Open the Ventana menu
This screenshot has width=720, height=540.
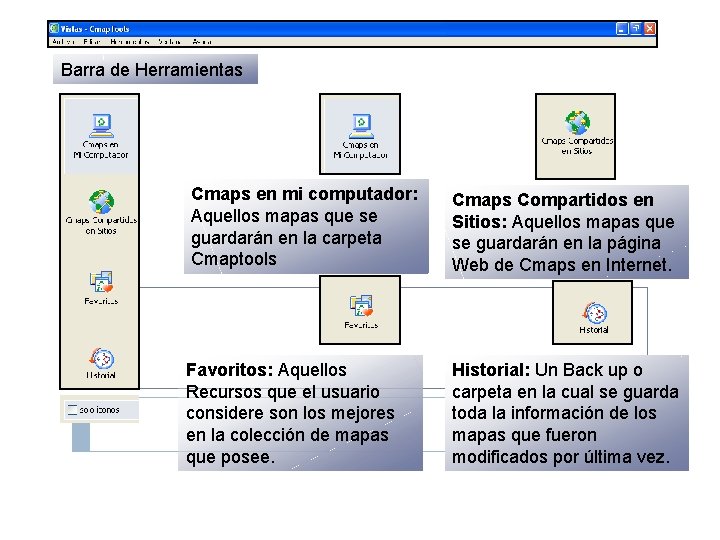pos(169,42)
